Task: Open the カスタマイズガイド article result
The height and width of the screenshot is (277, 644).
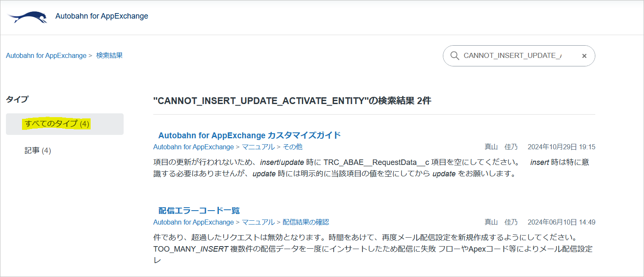Action: pos(249,135)
